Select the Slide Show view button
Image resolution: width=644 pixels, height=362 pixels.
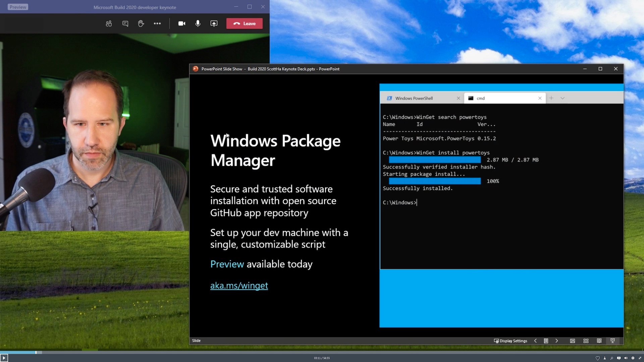[612, 341]
